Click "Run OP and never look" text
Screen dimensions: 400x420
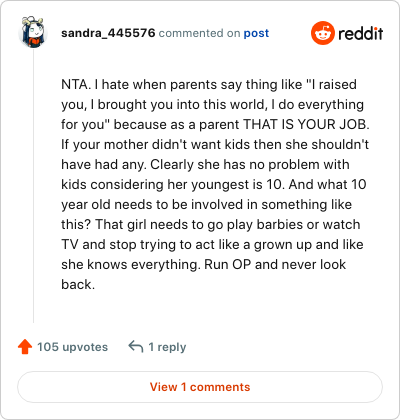[x=275, y=264]
